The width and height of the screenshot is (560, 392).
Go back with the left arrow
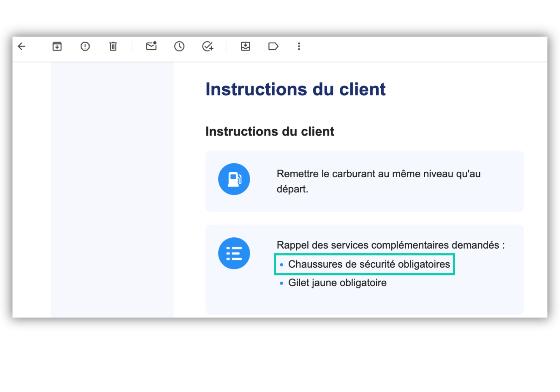[22, 46]
